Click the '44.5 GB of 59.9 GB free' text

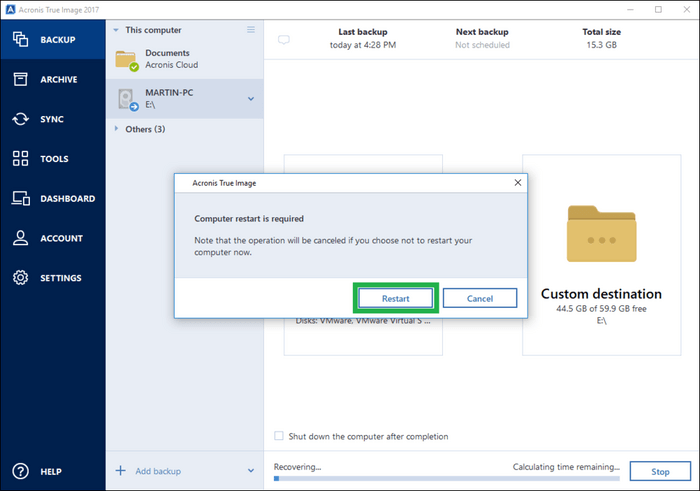(601, 308)
